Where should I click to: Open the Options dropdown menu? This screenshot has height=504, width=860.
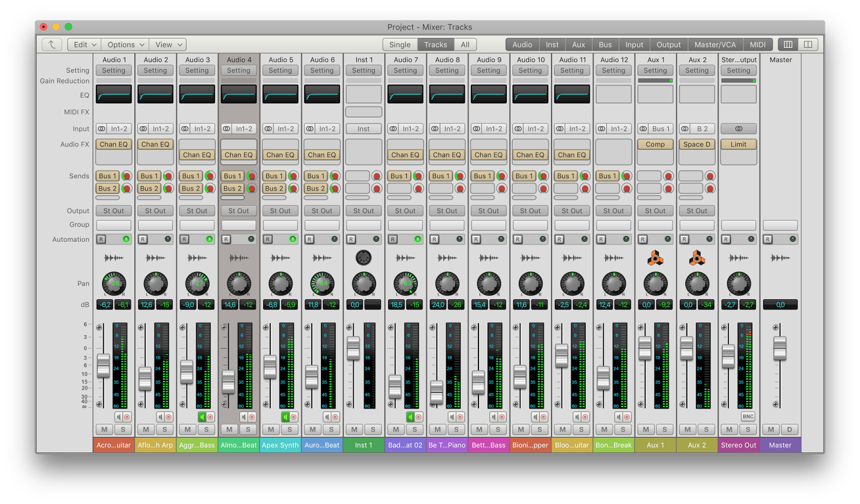click(x=126, y=45)
